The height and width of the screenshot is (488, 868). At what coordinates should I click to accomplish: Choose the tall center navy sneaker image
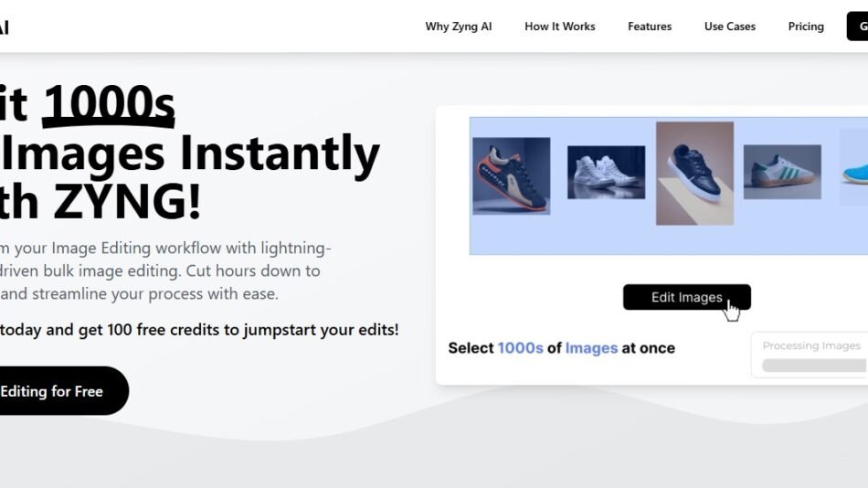coord(694,173)
